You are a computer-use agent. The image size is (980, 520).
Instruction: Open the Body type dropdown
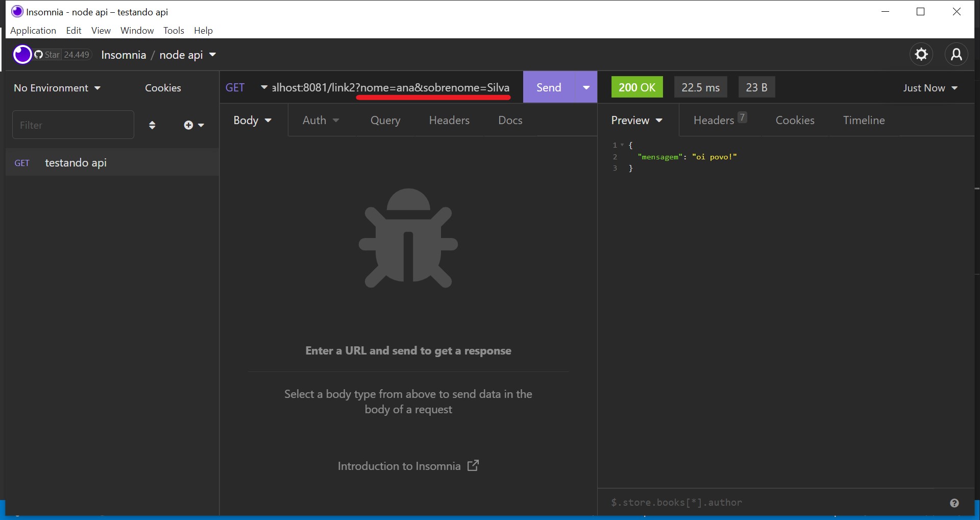[x=253, y=120]
